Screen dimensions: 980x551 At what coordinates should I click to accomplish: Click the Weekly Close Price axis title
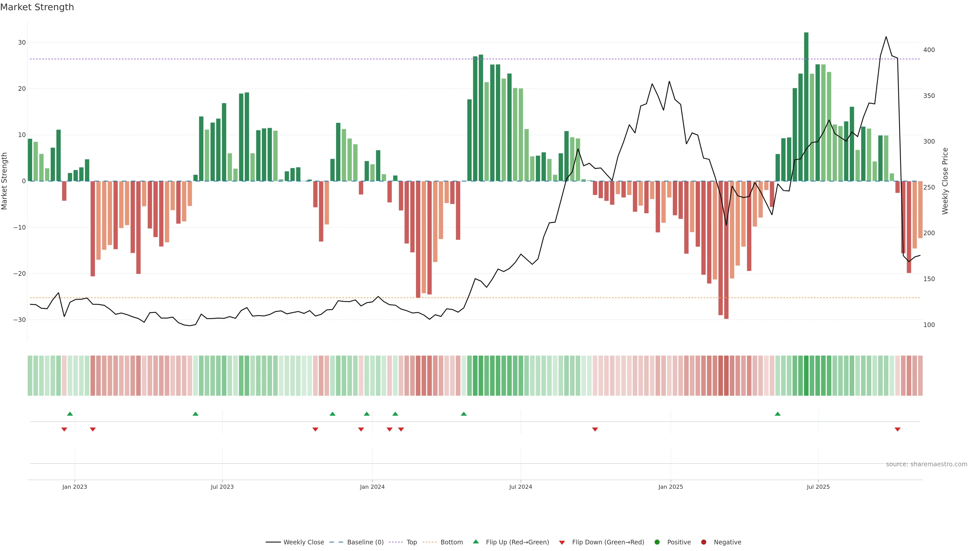tap(945, 181)
